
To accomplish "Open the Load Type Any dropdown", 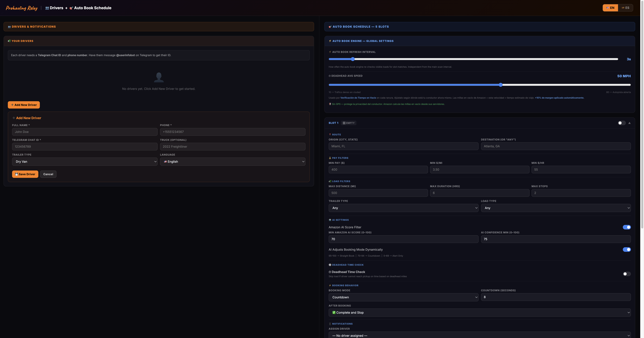I will click(556, 208).
